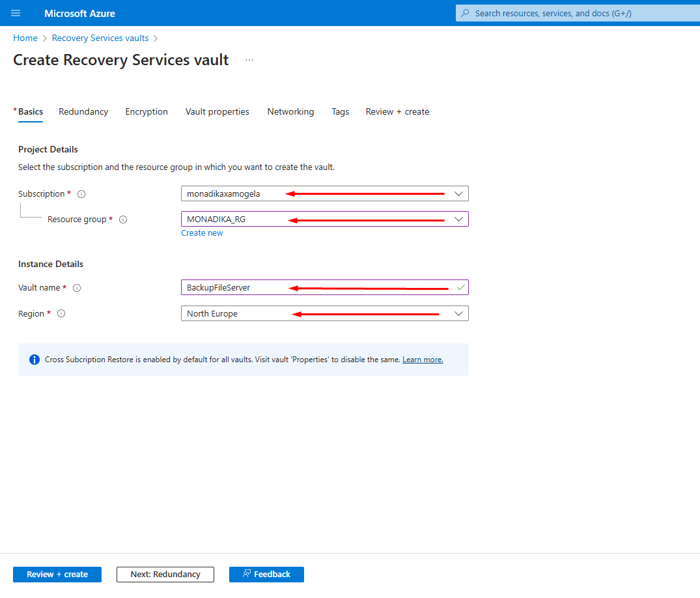Focus the Vault name input field
700x598 pixels.
324,288
